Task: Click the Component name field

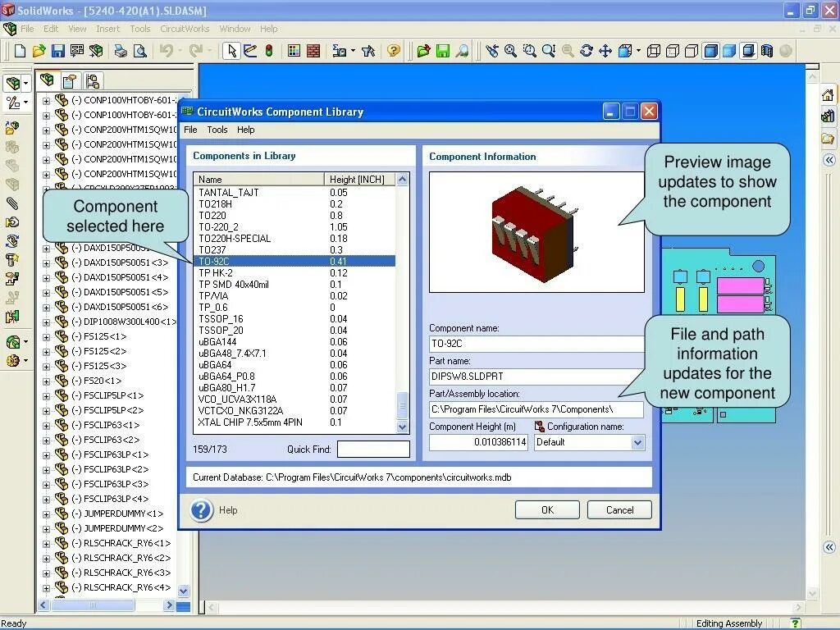Action: coord(536,344)
